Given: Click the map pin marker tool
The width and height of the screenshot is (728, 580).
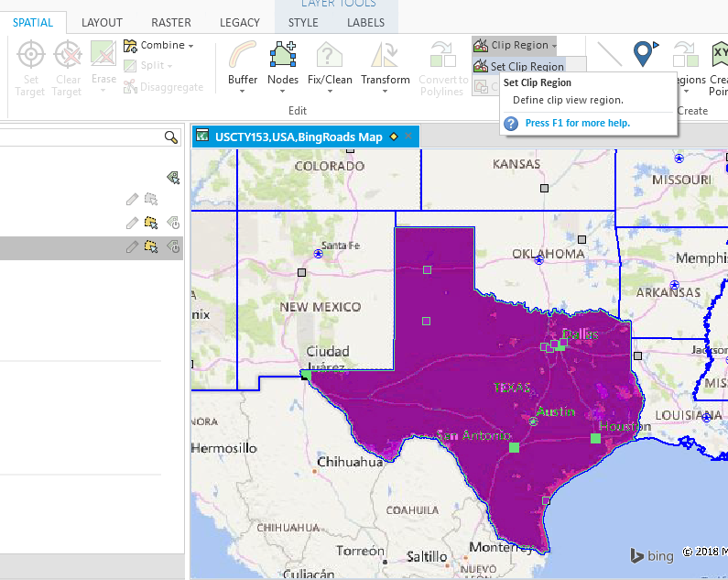Looking at the screenshot, I should (x=647, y=53).
